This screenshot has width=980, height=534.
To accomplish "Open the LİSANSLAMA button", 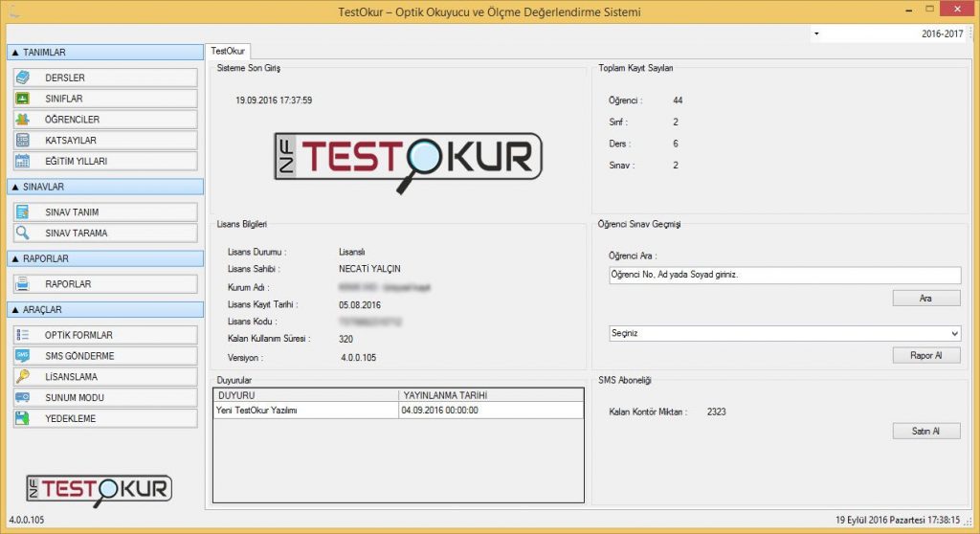I will (105, 376).
